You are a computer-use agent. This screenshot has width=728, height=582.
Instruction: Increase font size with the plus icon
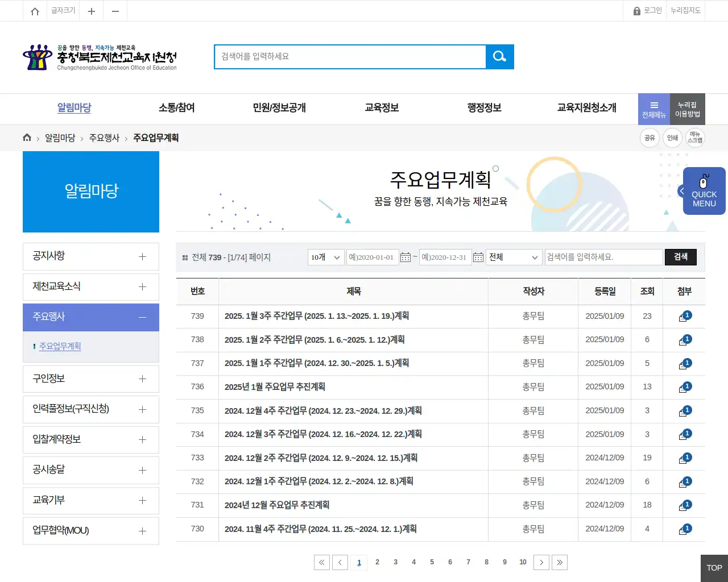tap(91, 11)
